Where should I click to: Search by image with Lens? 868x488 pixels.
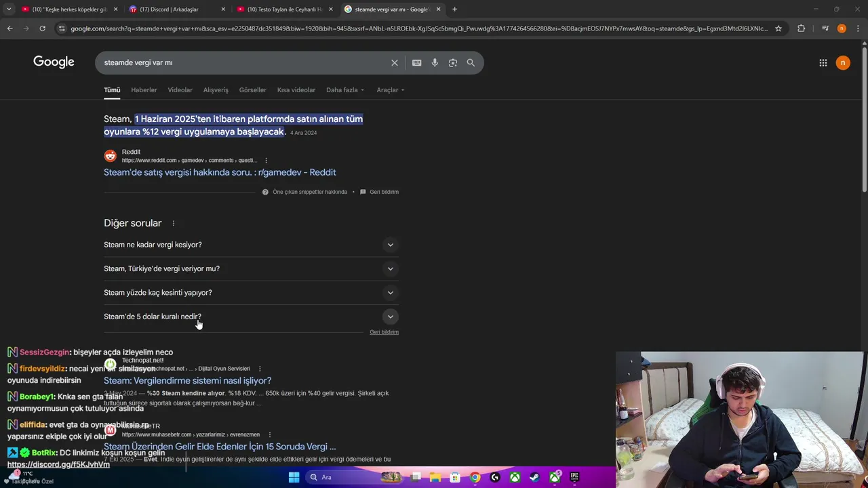point(452,62)
